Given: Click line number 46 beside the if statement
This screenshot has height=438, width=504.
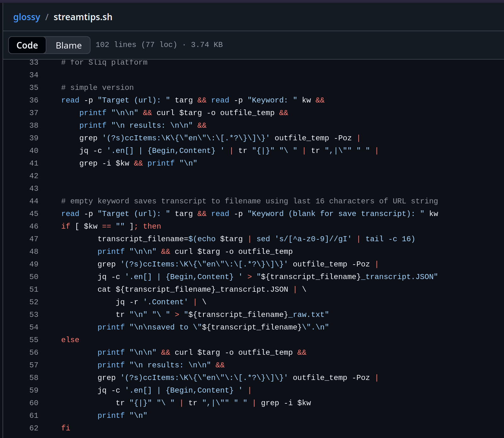Looking at the screenshot, I should 34,226.
